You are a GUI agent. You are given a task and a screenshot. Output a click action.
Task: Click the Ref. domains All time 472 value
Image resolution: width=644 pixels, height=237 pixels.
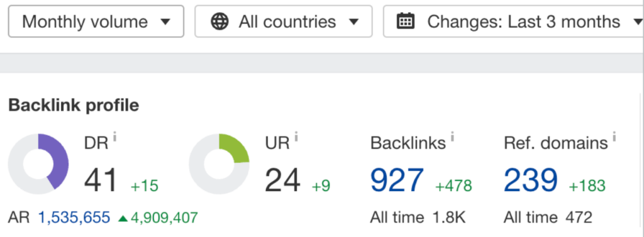coord(579,218)
